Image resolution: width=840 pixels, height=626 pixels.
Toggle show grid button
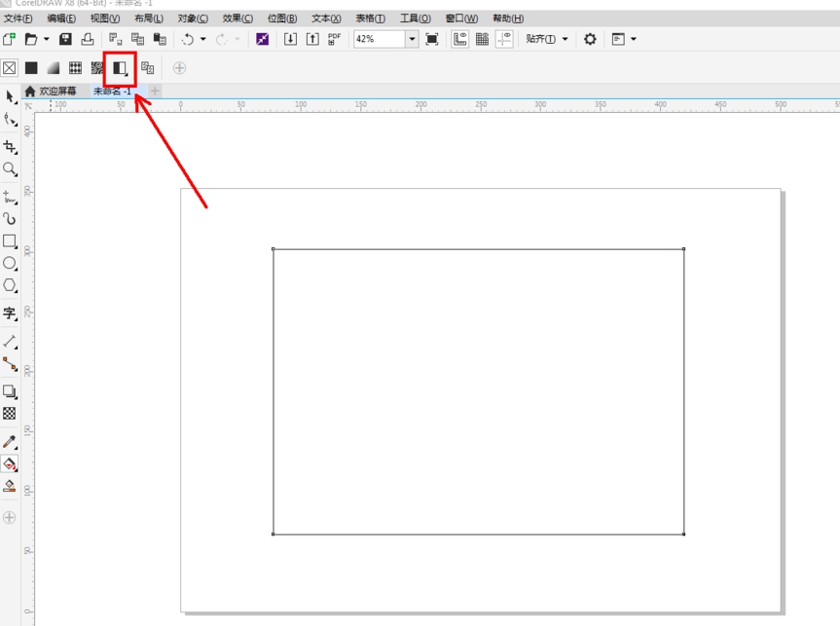tap(482, 39)
